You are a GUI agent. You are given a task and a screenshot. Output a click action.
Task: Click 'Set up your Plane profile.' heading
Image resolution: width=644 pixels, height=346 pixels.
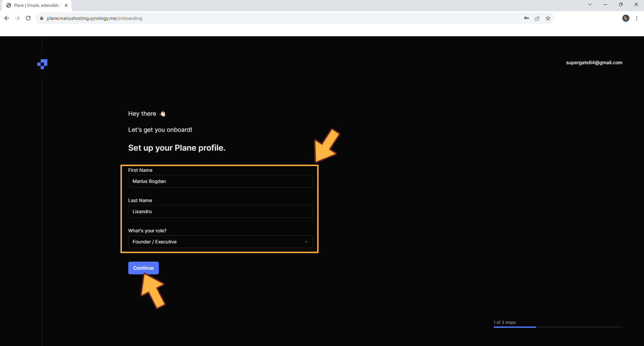tap(177, 148)
